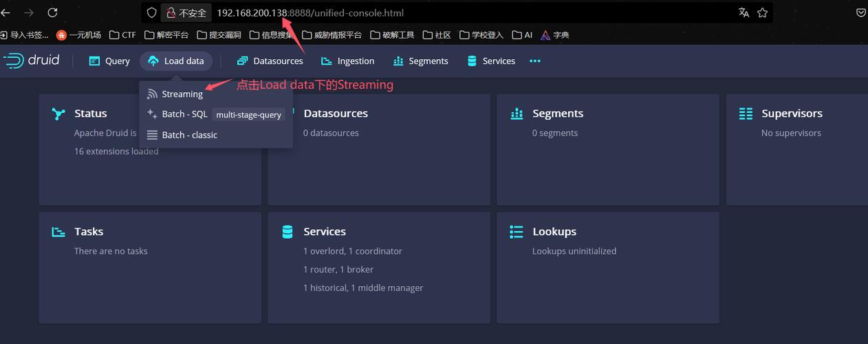Viewport: 868px width, 344px height.
Task: Click "0 datasources" text
Action: (331, 133)
